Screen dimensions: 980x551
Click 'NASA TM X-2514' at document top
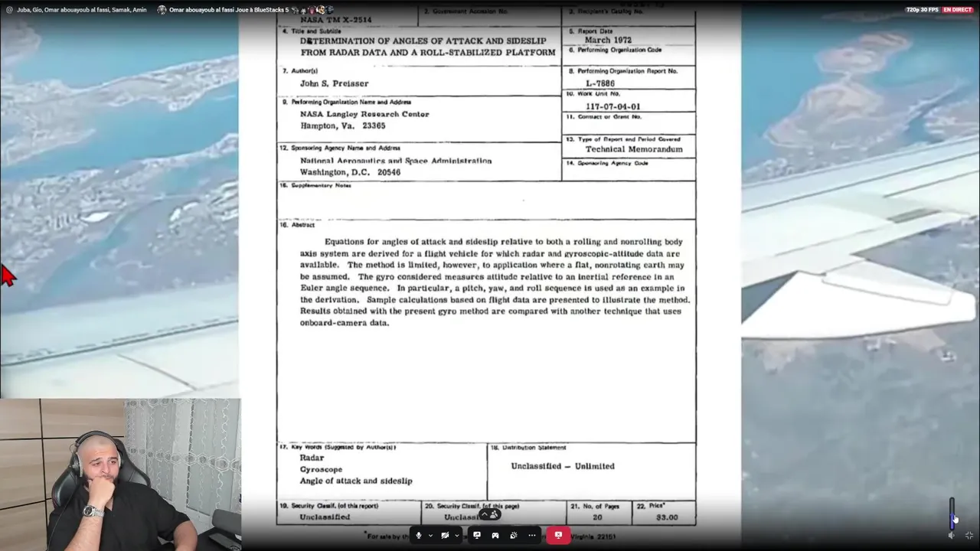335,20
